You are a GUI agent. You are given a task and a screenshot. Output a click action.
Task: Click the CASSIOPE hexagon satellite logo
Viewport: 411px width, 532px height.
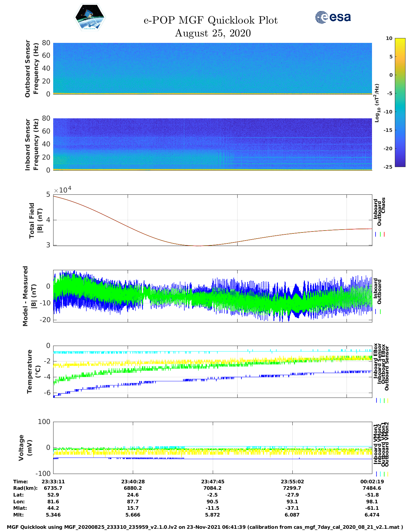coord(90,17)
